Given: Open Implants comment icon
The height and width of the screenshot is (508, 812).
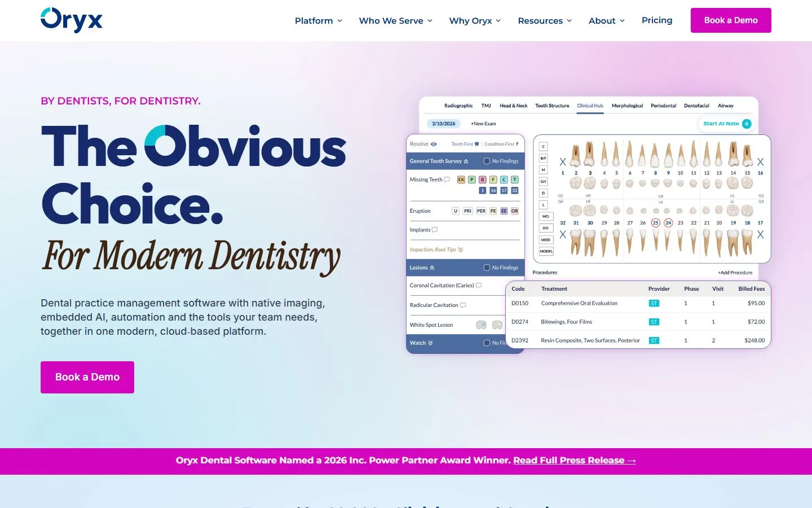Looking at the screenshot, I should 435,230.
